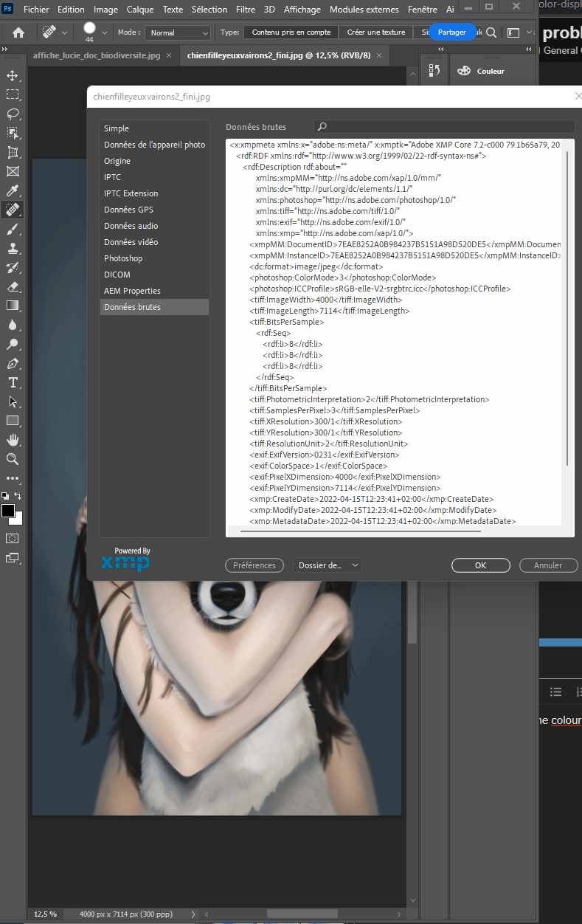Viewport: 582px width, 924px height.
Task: Click the raw data vertical scrollbar
Action: (567, 308)
